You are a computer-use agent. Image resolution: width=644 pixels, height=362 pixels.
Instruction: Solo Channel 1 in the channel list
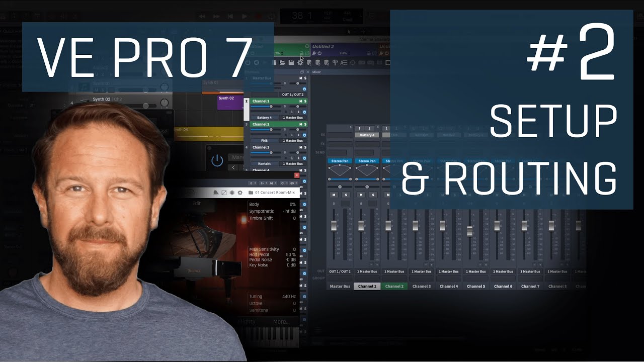(305, 101)
